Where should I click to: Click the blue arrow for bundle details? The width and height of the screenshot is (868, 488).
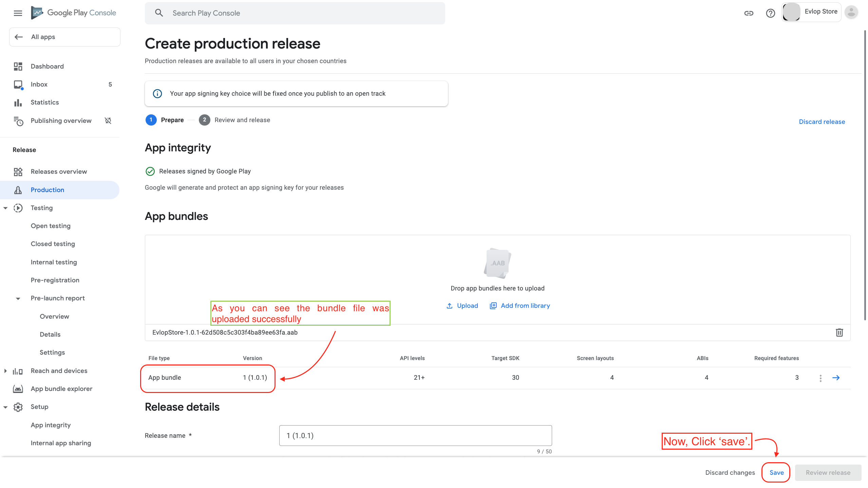[836, 377]
